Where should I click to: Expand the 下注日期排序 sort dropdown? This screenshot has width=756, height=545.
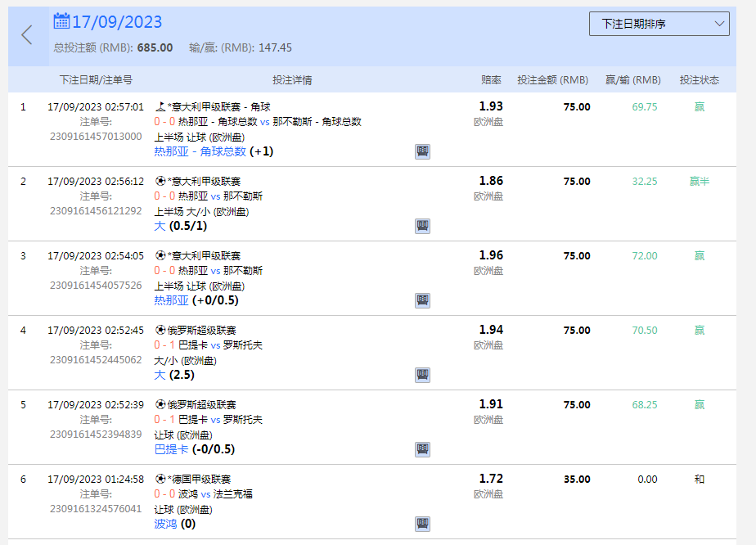pos(659,24)
